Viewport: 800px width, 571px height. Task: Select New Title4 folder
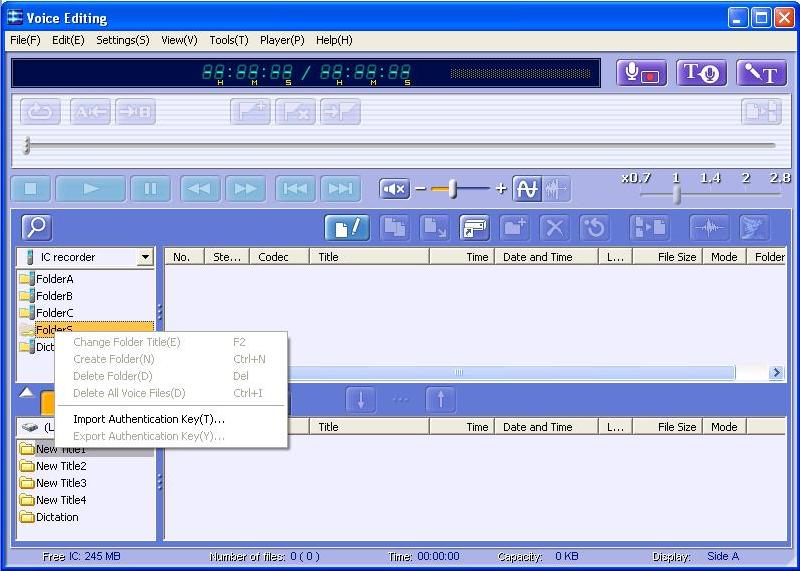point(61,500)
